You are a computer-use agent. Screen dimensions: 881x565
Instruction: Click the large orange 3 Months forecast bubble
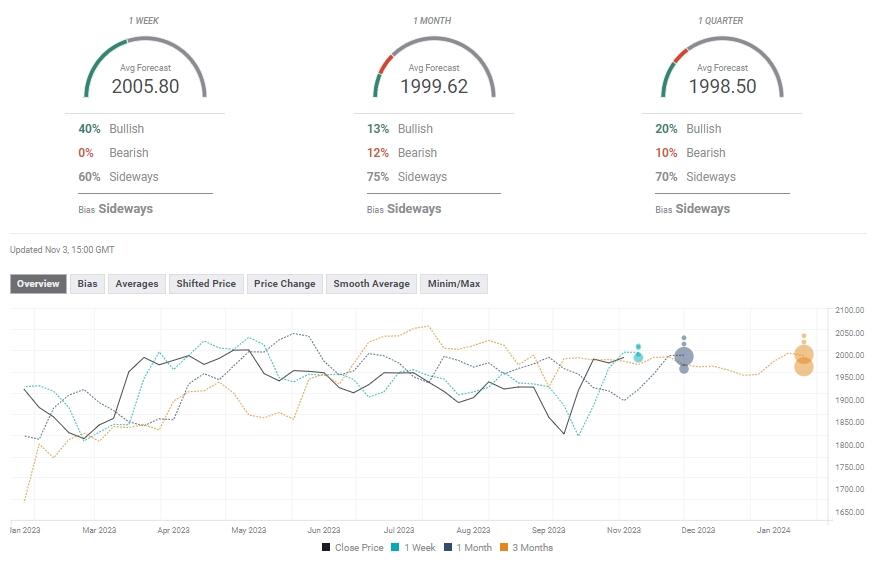804,355
